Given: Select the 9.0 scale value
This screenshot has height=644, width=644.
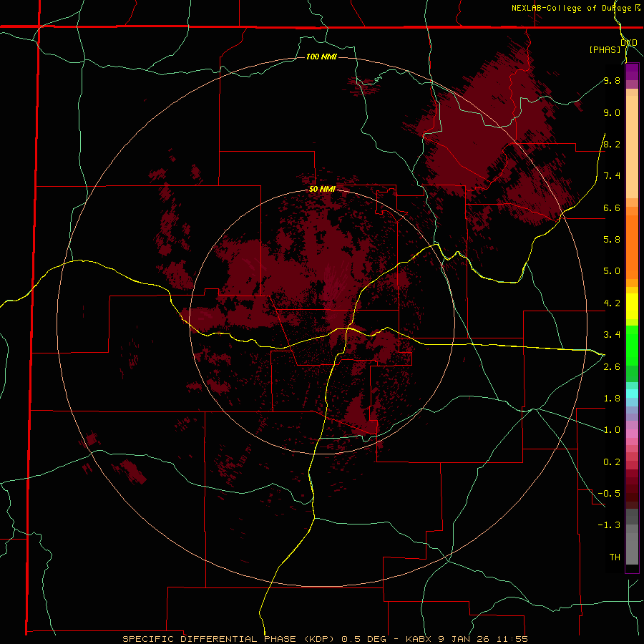Looking at the screenshot, I should pos(612,112).
